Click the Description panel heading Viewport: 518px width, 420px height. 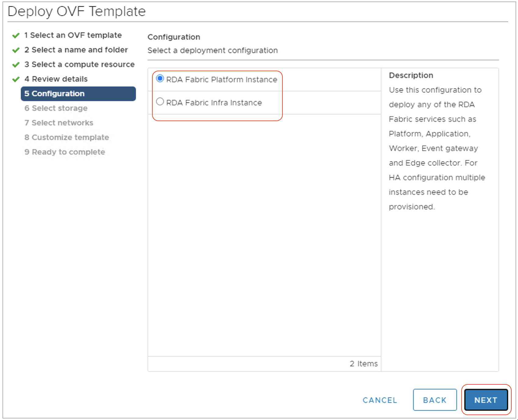click(x=411, y=75)
